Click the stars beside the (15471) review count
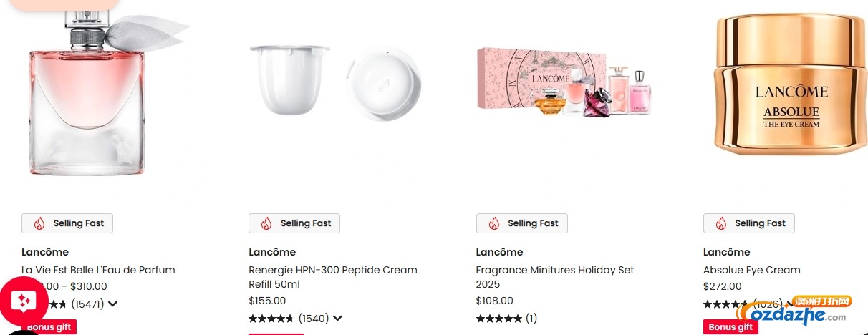 coord(56,304)
